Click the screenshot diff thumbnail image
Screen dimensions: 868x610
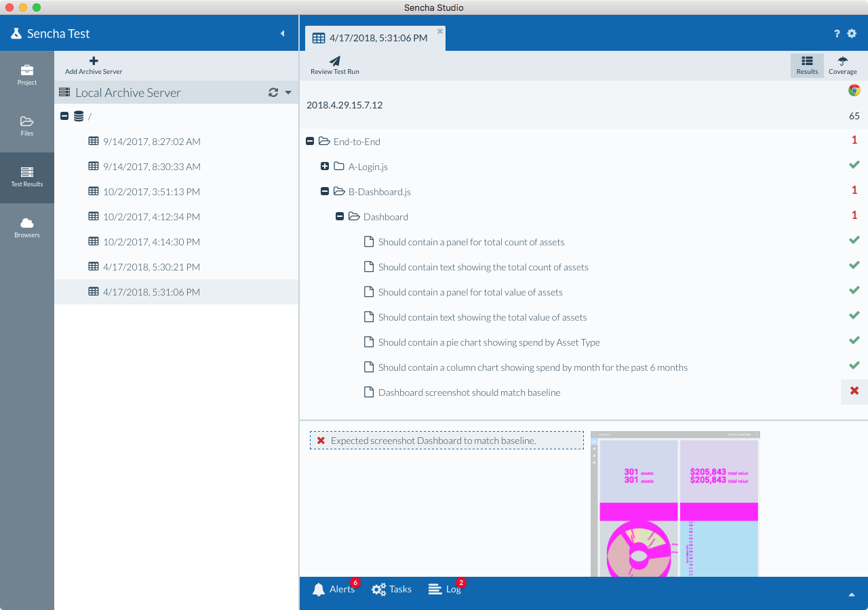(x=675, y=504)
